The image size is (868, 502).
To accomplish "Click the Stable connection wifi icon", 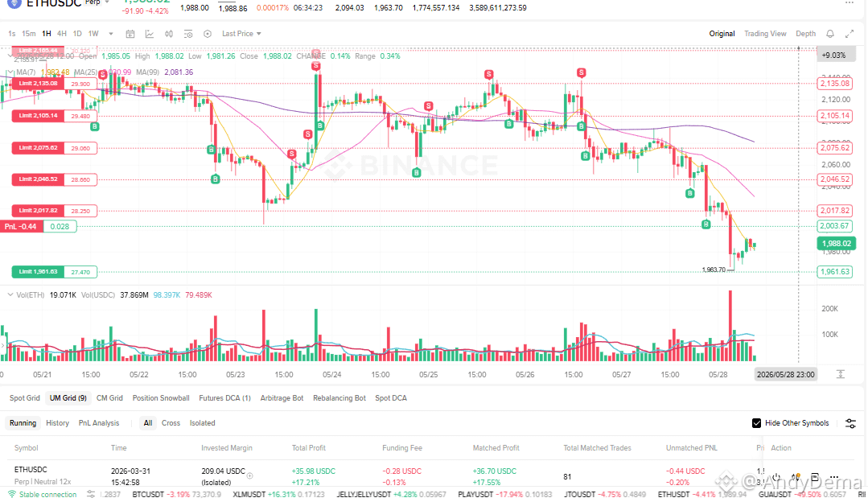I will tap(11, 494).
